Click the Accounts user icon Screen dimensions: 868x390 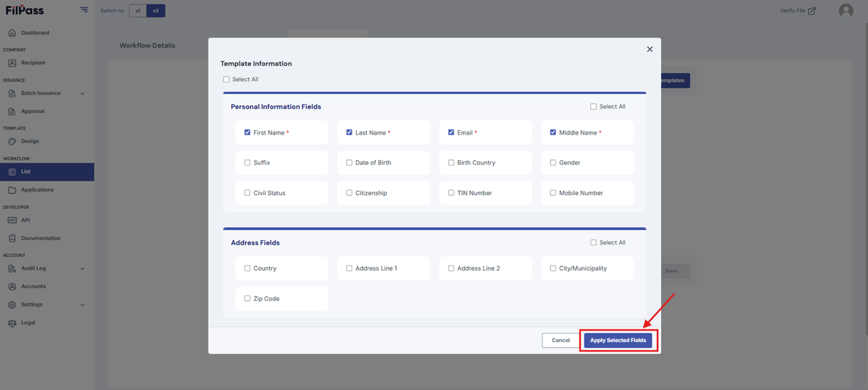click(x=12, y=287)
